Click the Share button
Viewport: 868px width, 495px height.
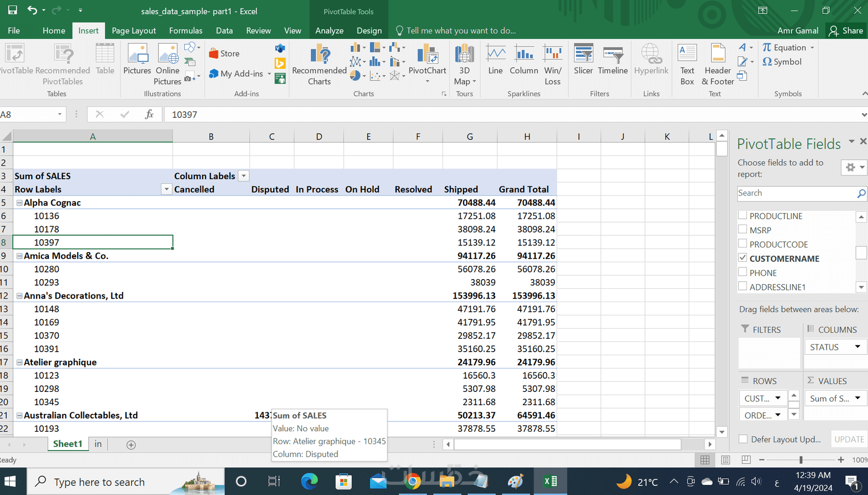pos(846,31)
